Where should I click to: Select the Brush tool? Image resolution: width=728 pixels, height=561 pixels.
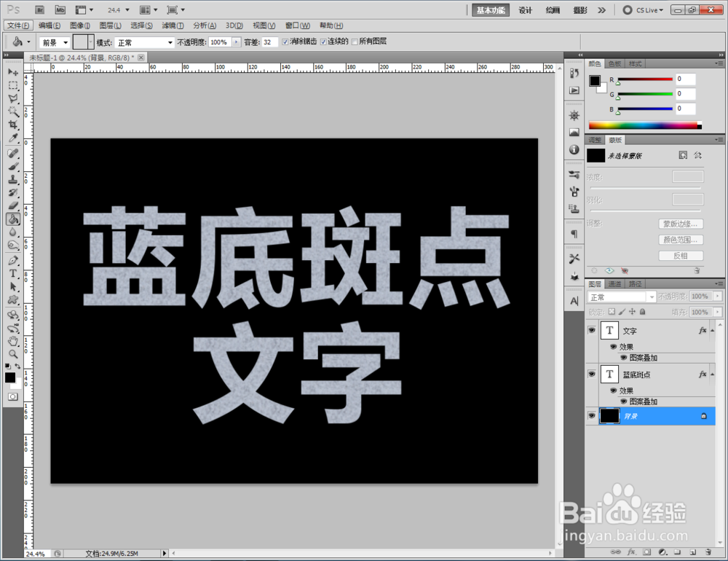[13, 166]
